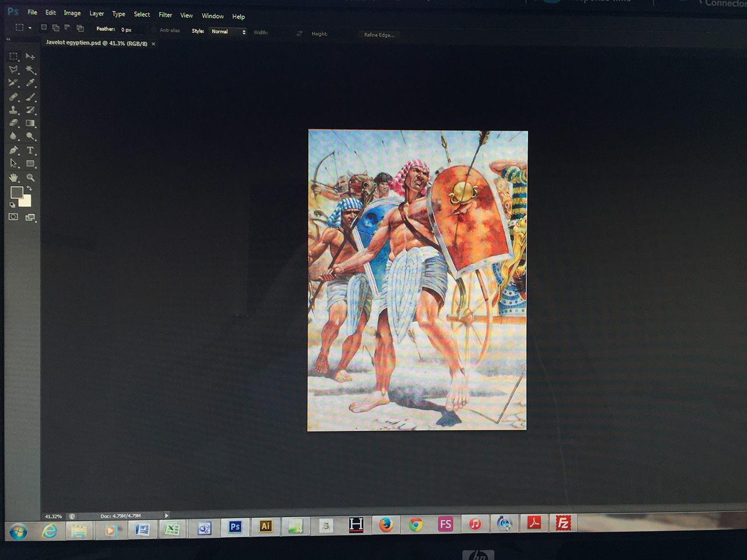Select the Type tool
Screen dimensions: 747x560
[30, 150]
